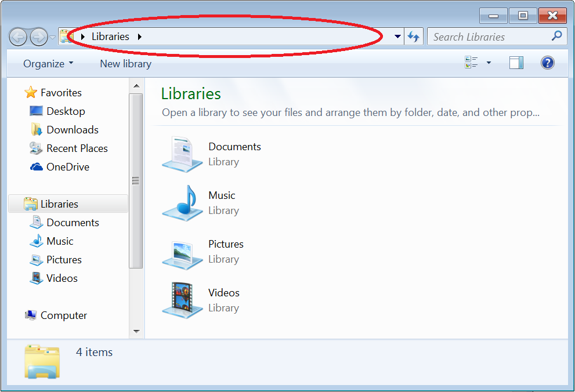Screen dimensions: 575x392
Task: Select Computer in the navigation pane
Action: pyautogui.click(x=63, y=315)
